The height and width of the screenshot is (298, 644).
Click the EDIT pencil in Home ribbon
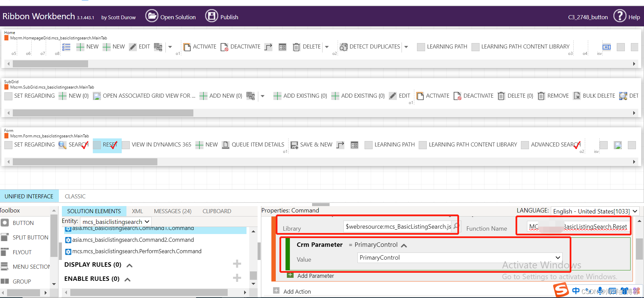[133, 47]
